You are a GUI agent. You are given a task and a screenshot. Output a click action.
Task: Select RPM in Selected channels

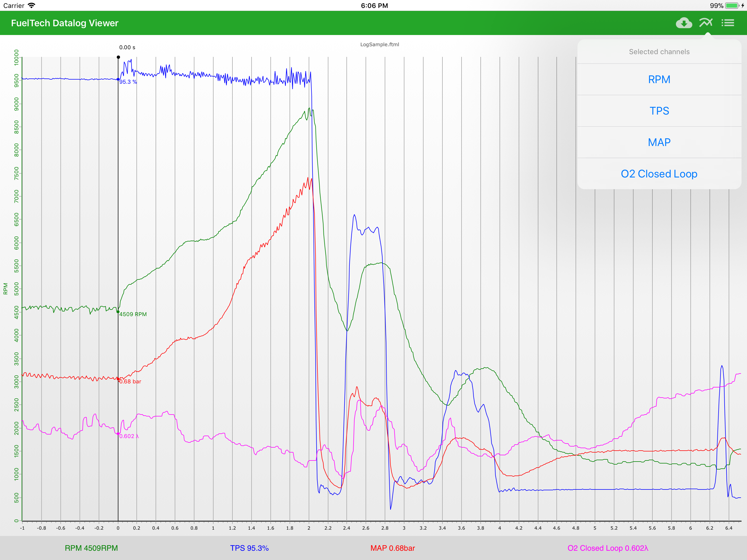click(659, 79)
